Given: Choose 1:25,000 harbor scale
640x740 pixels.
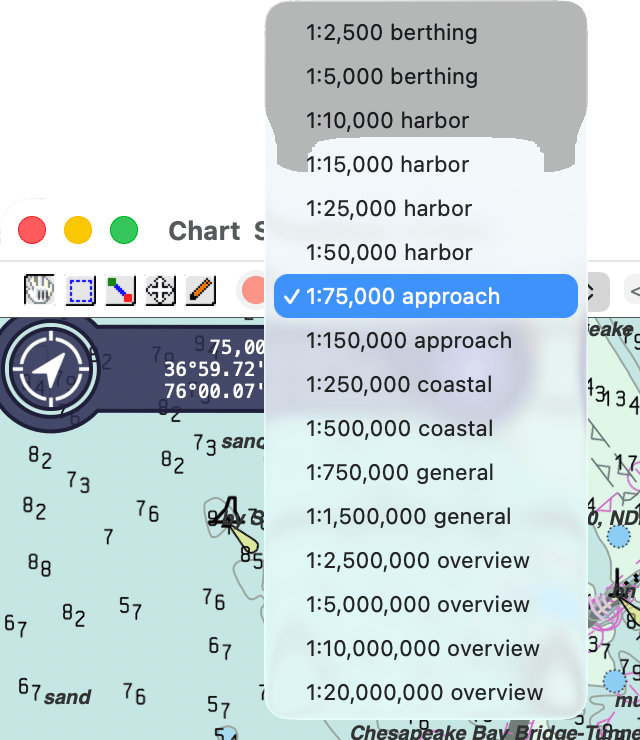Looking at the screenshot, I should 426,208.
